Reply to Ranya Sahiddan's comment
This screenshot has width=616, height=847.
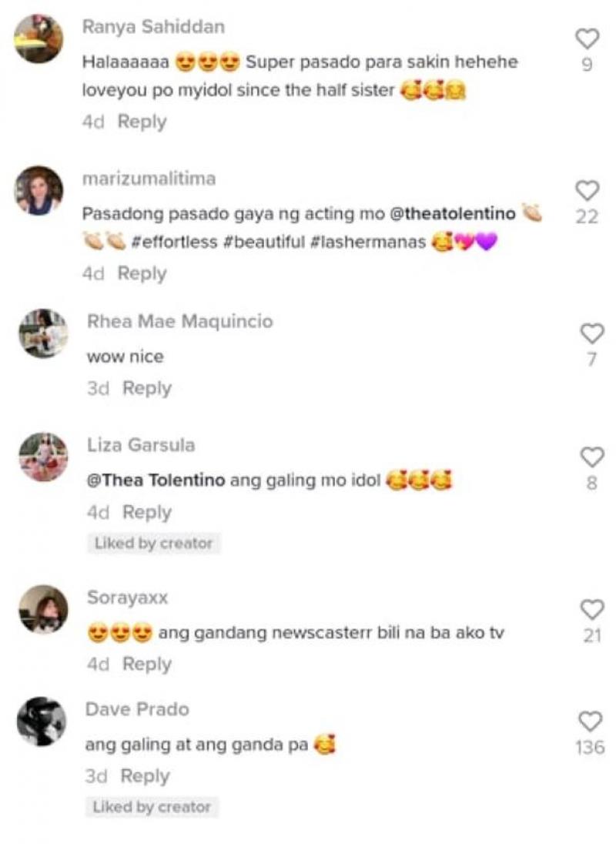142,122
